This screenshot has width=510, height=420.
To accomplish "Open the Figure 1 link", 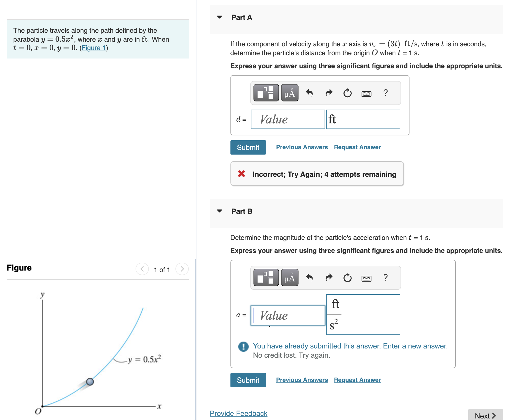I will [x=93, y=48].
